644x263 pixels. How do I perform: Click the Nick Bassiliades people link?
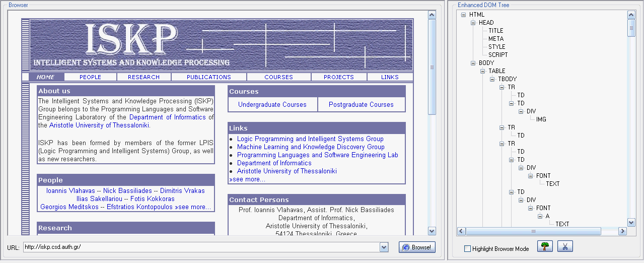point(127,191)
